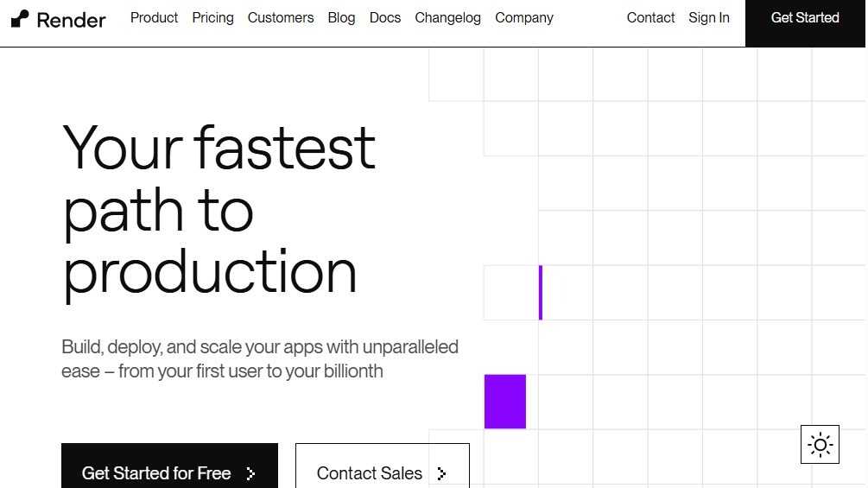868x488 pixels.
Task: Open the Docs link
Action: (x=385, y=17)
